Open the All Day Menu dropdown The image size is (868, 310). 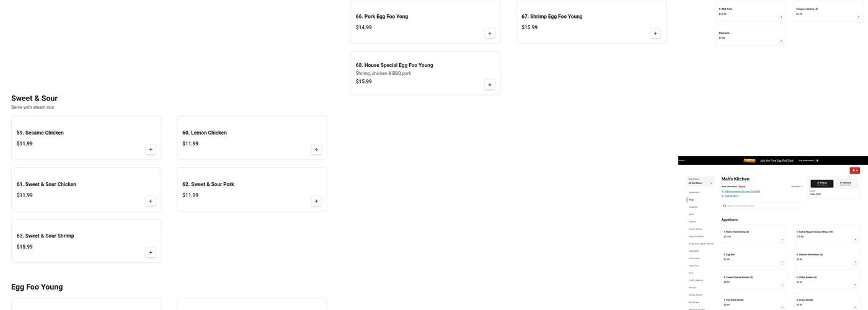(701, 183)
